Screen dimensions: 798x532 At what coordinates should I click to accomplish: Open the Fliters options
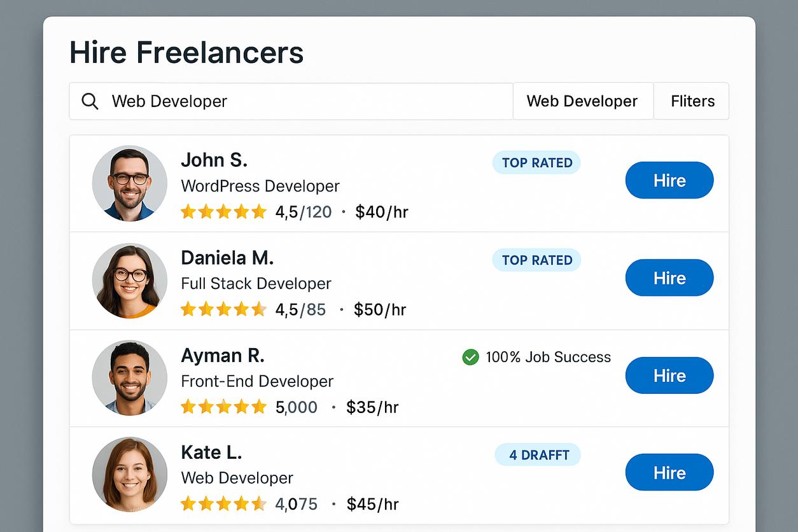pyautogui.click(x=692, y=101)
